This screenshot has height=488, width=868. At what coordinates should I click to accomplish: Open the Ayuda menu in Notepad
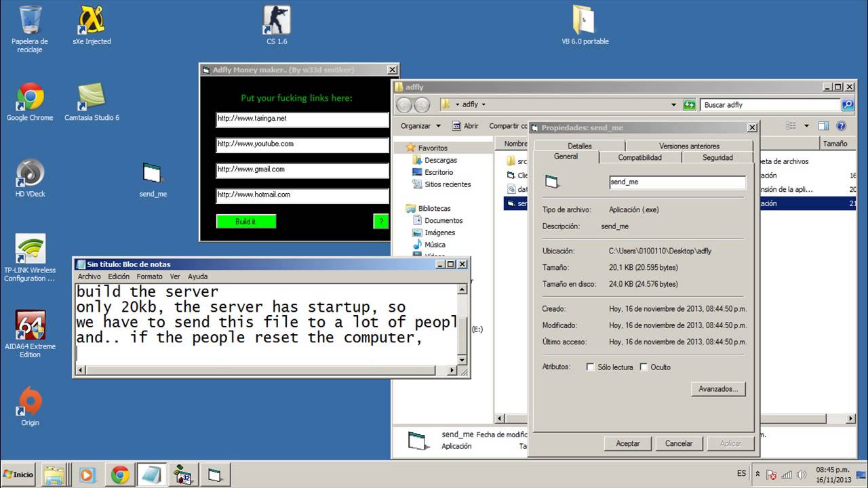198,277
